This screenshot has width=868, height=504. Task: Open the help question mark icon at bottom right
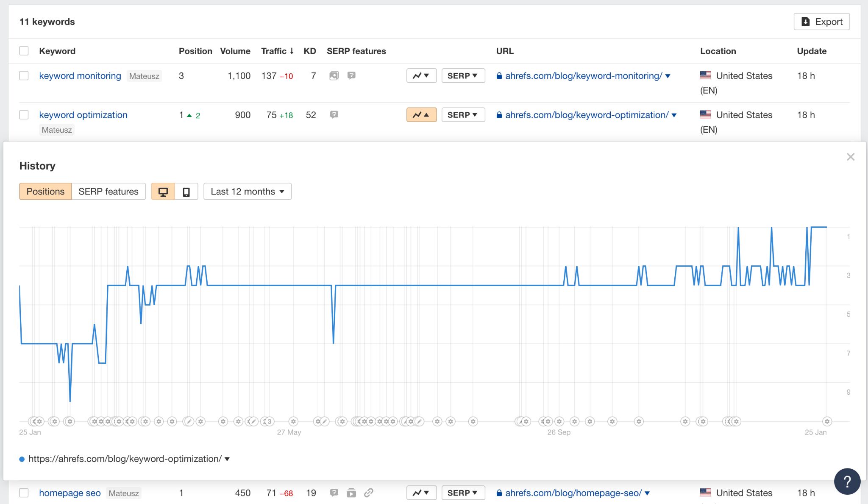847,481
